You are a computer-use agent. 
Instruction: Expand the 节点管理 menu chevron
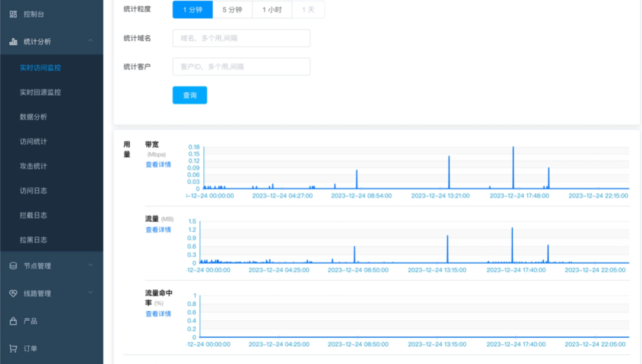tap(90, 265)
